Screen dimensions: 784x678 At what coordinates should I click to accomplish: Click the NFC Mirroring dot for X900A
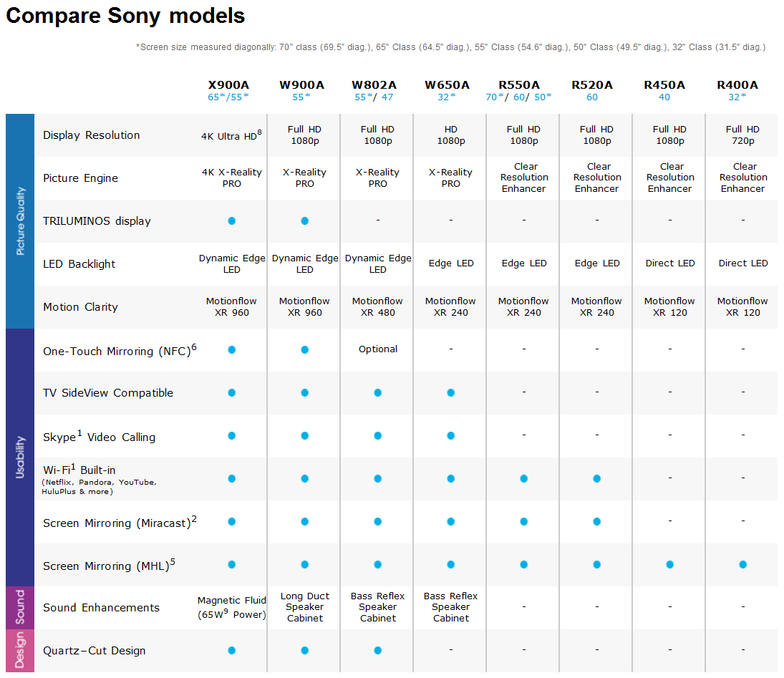(231, 349)
